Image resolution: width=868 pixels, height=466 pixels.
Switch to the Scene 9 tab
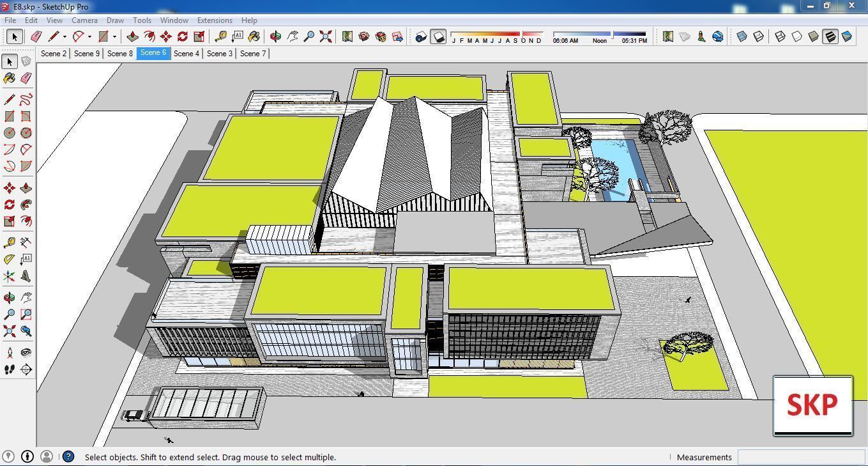(87, 53)
